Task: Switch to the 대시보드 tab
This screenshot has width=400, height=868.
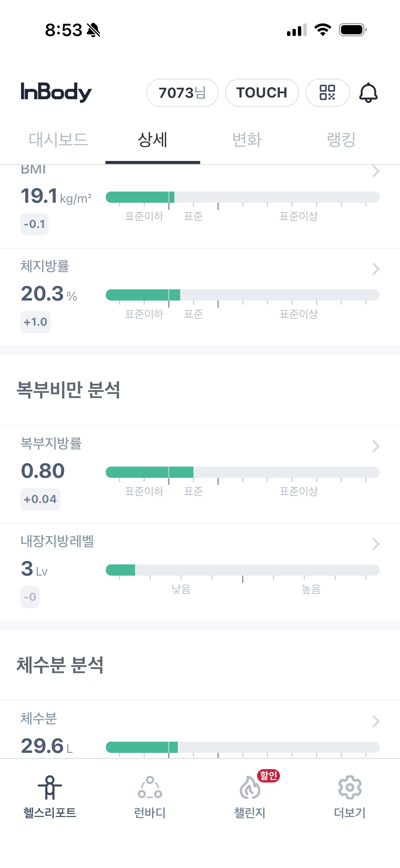Action: click(x=58, y=140)
